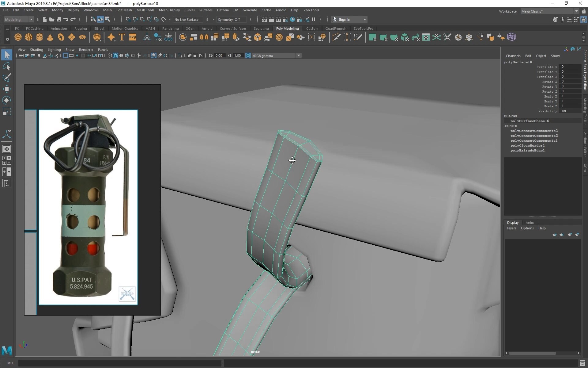The height and width of the screenshot is (368, 588).
Task: Switch to the Sculpting shelf tab
Action: click(261, 29)
